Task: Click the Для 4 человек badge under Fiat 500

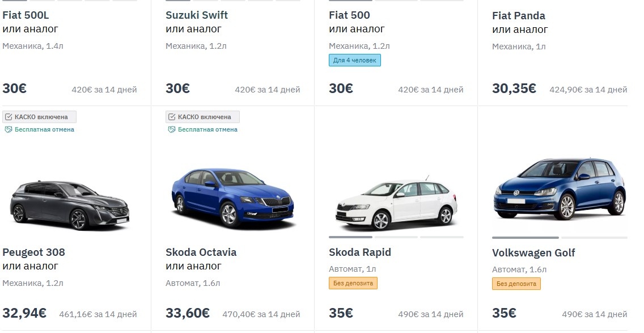Action: pyautogui.click(x=355, y=60)
